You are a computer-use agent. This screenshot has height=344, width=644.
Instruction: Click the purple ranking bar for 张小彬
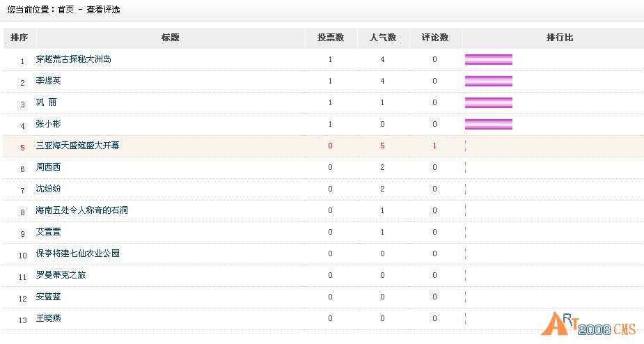(489, 124)
